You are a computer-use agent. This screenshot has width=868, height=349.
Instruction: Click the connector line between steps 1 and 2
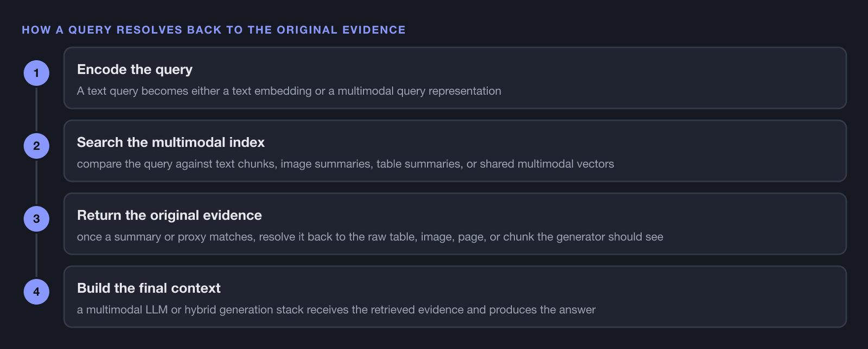(36, 109)
